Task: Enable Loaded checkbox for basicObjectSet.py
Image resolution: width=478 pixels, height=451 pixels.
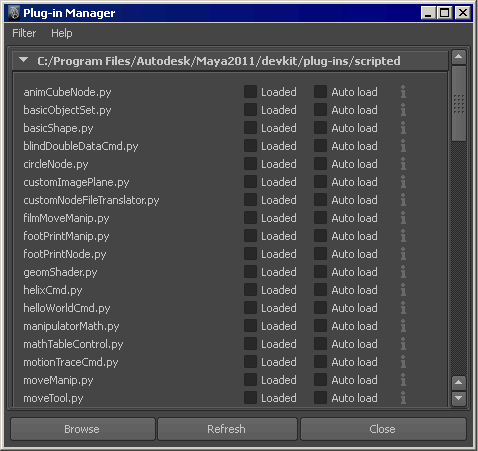Action: (x=250, y=110)
